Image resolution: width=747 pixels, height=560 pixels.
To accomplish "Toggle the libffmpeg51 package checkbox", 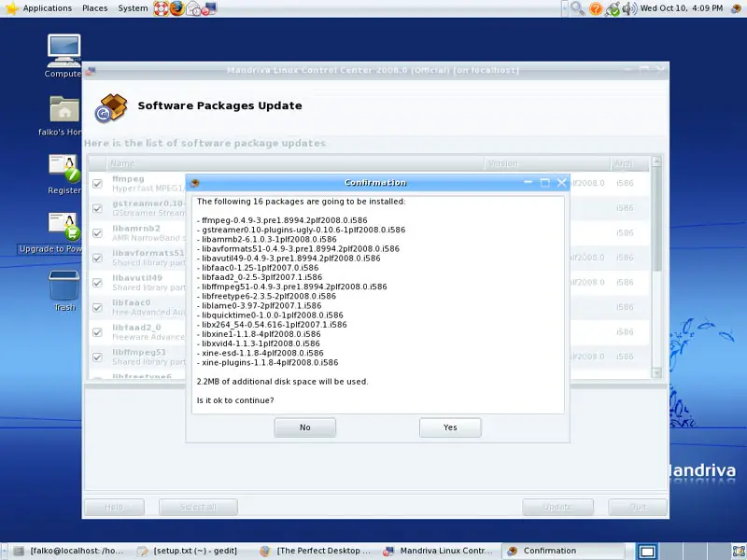I will pyautogui.click(x=98, y=357).
